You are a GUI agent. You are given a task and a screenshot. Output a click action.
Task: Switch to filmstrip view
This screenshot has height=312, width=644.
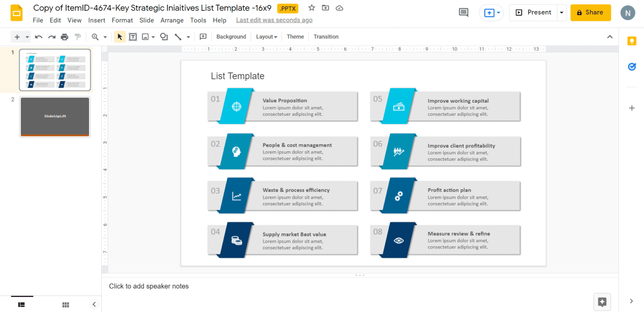pos(22,304)
